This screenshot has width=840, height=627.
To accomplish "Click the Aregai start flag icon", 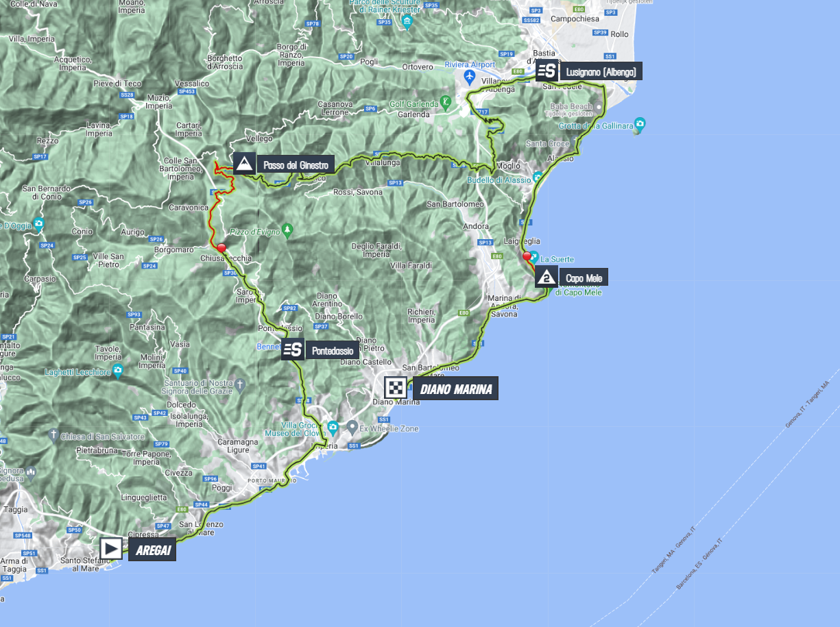I will pyautogui.click(x=111, y=548).
